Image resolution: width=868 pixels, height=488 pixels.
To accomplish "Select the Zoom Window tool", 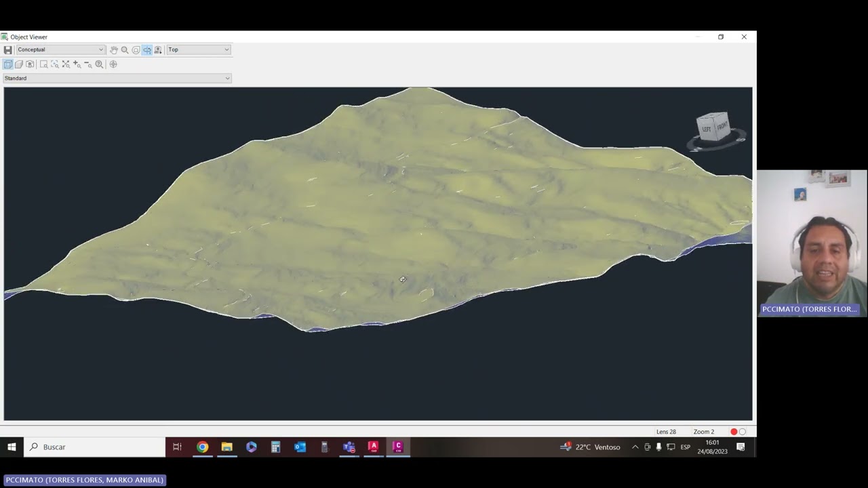I will (x=44, y=64).
